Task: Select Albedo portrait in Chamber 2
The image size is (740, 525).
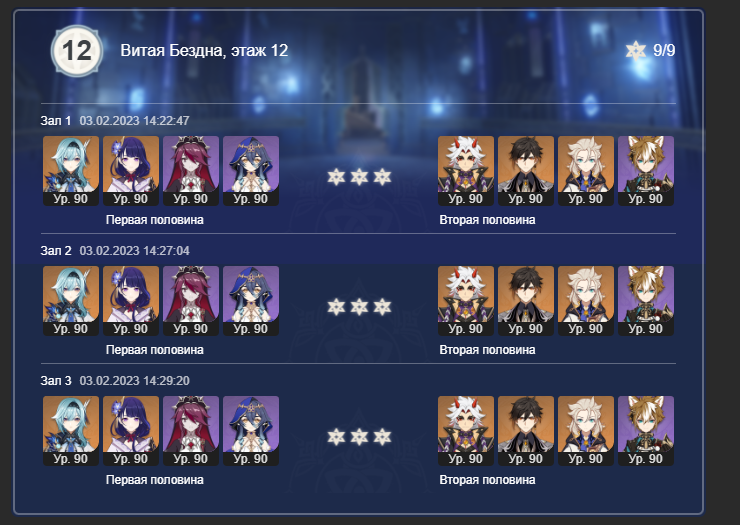Action: [586, 301]
